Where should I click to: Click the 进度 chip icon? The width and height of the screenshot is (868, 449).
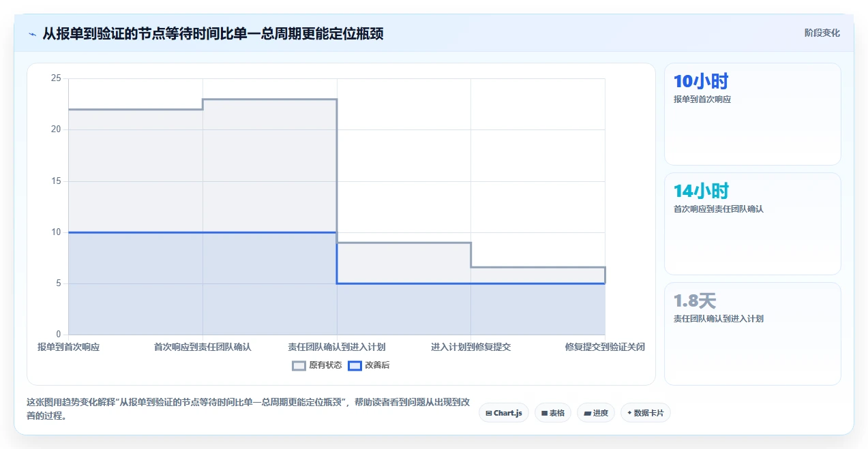[587, 413]
